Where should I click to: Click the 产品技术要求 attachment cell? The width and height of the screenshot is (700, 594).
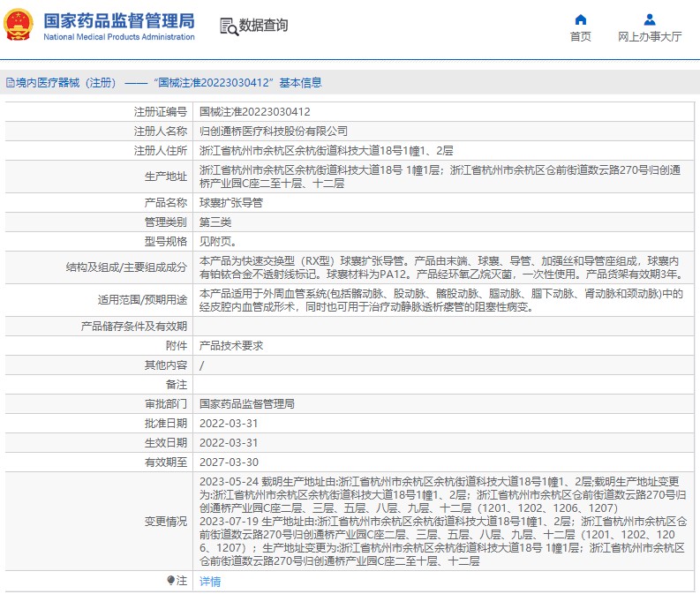[231, 346]
